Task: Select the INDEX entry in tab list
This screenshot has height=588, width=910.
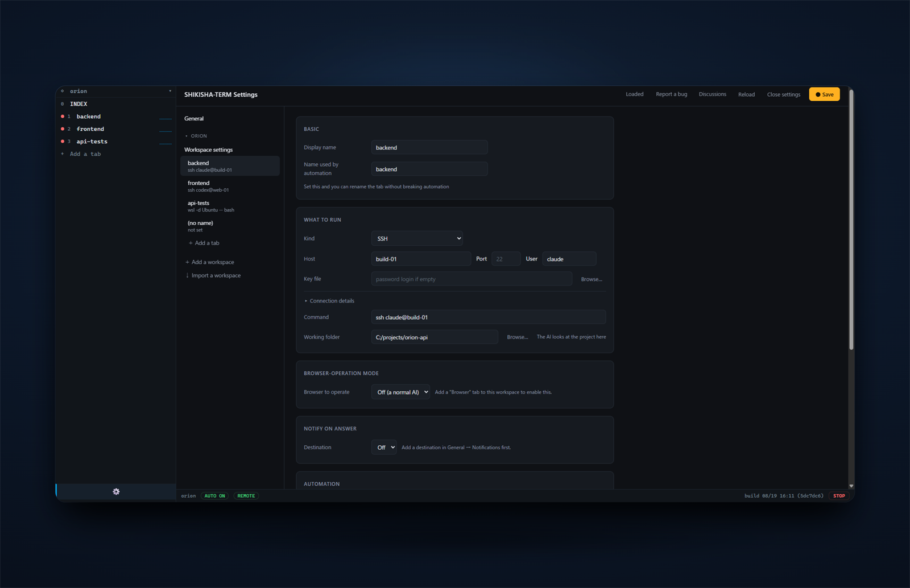Action: click(78, 104)
